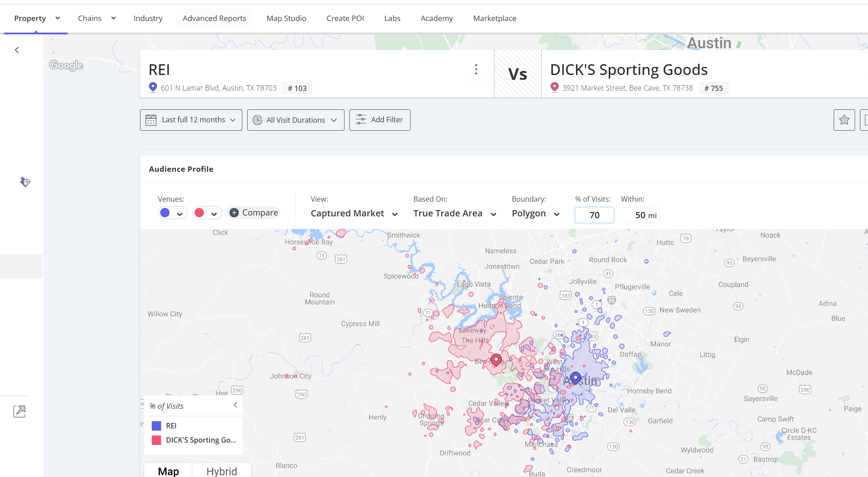The image size is (868, 477).
Task: Click the Compare button
Action: click(x=253, y=213)
